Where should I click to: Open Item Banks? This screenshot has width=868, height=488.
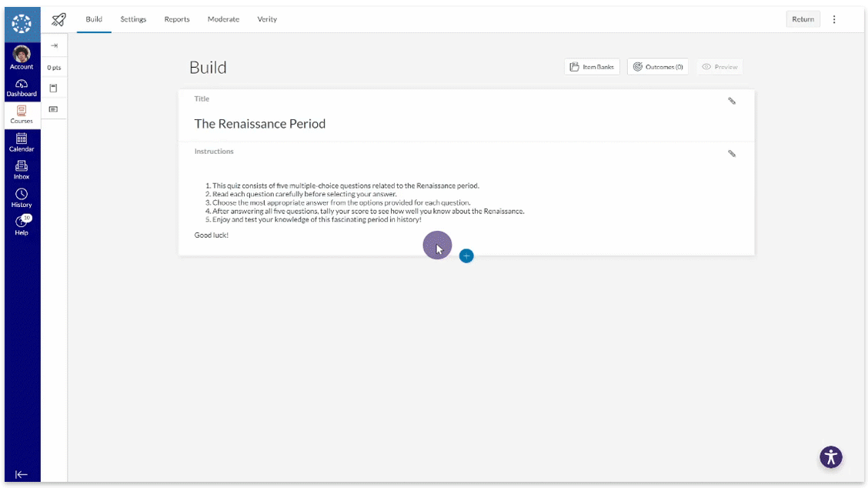pyautogui.click(x=591, y=66)
